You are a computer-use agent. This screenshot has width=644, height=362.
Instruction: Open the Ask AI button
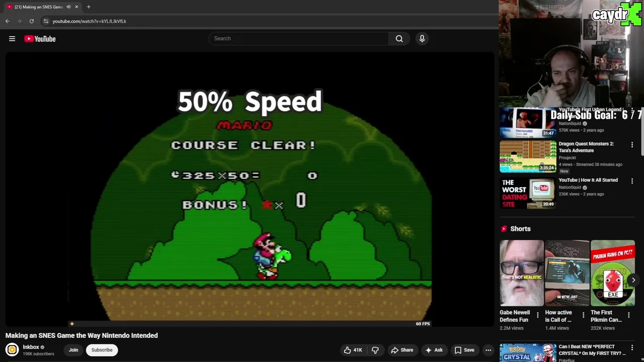click(x=434, y=350)
